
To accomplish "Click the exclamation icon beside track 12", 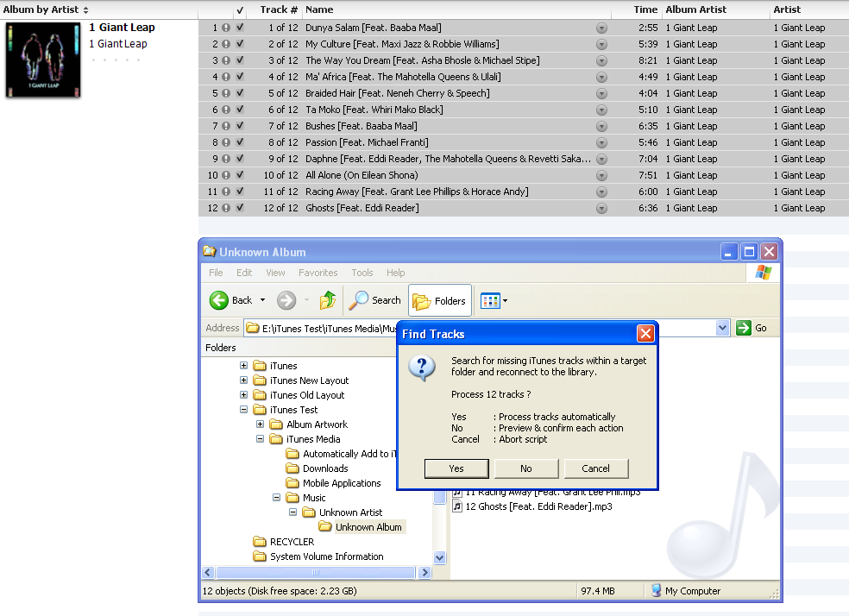I will click(226, 208).
